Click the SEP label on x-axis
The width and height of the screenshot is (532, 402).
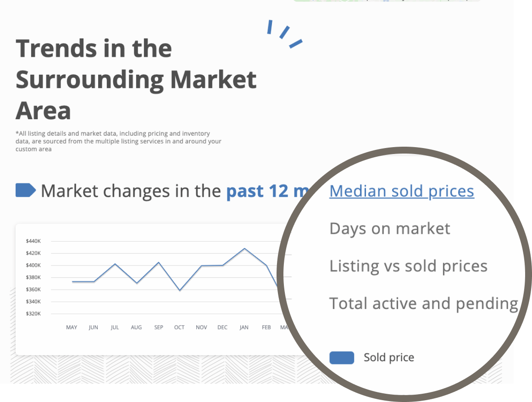(x=158, y=327)
